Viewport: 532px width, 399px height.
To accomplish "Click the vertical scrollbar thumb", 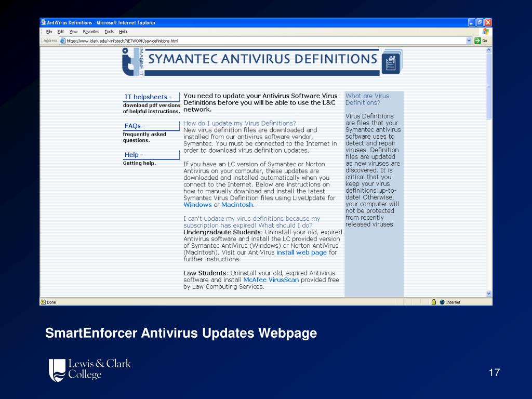I will coord(489,86).
